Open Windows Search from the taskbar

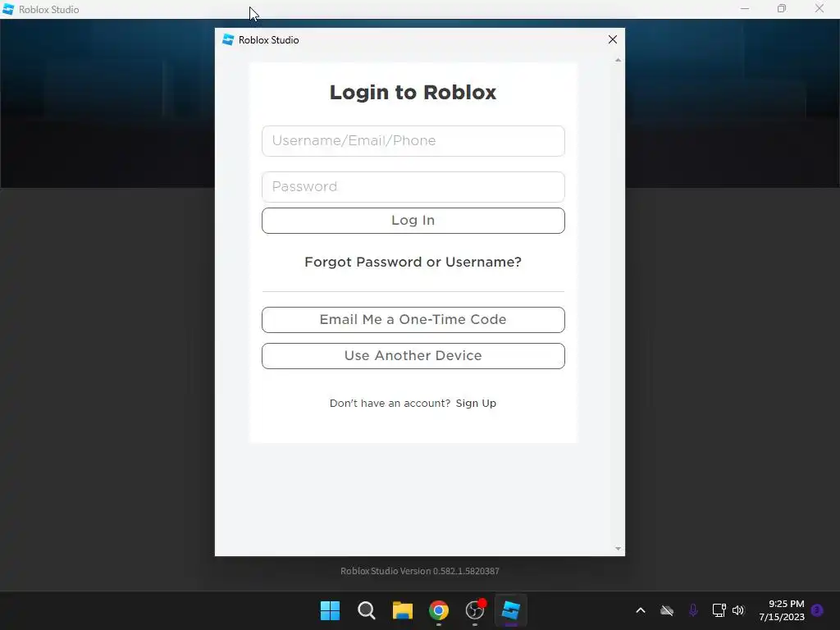coord(367,610)
